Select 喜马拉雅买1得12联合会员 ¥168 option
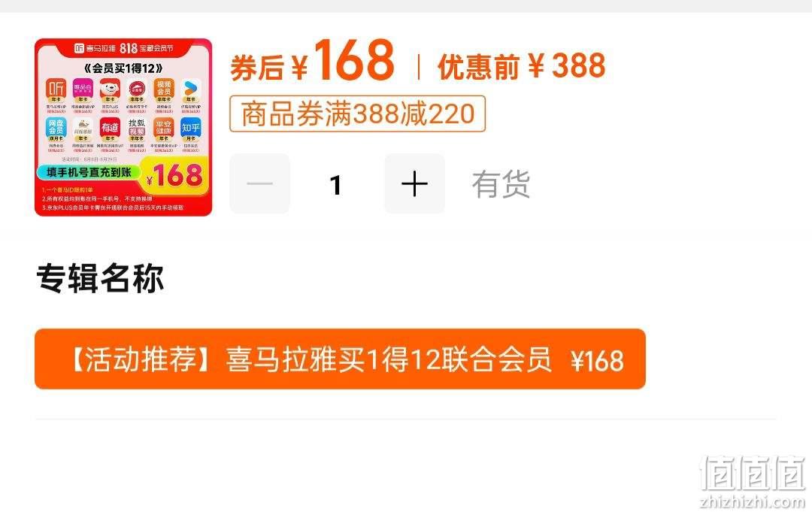Screen dimensions: 812x515 point(340,359)
